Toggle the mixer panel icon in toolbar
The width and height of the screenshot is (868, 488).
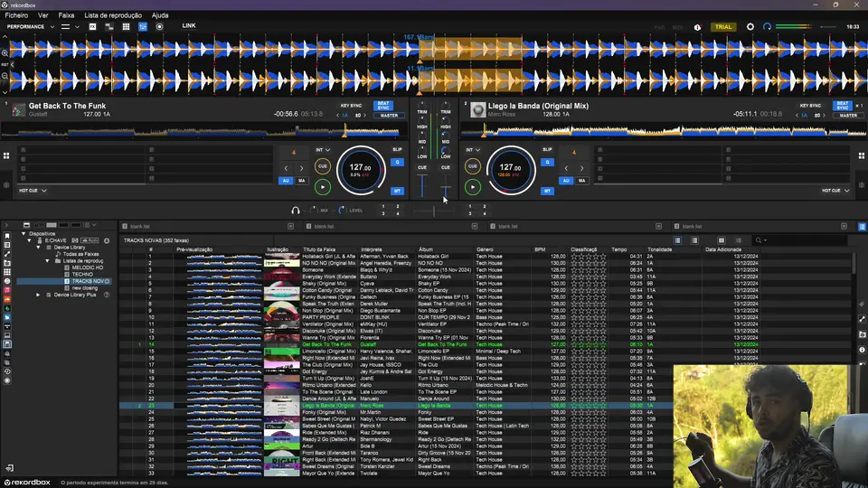click(143, 26)
